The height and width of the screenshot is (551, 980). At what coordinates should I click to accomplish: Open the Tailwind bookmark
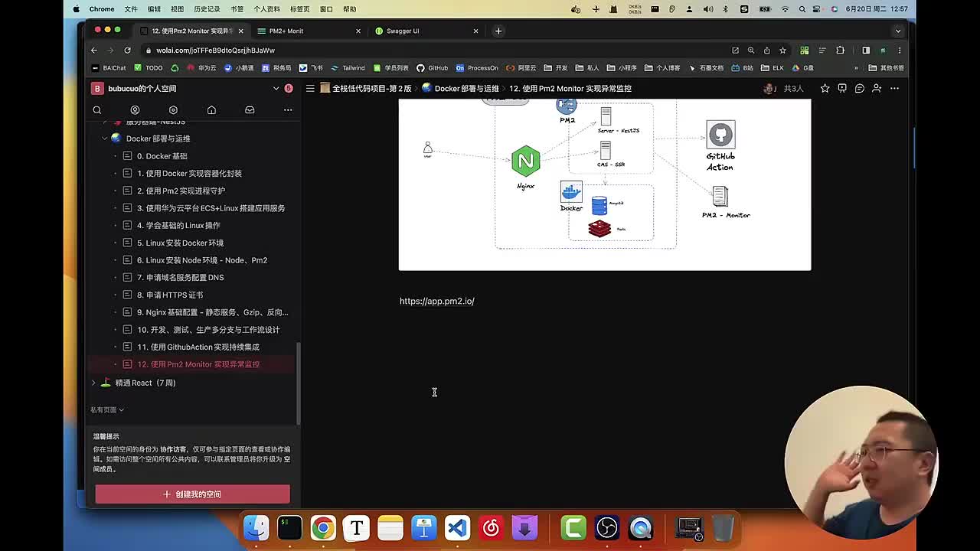click(x=348, y=68)
